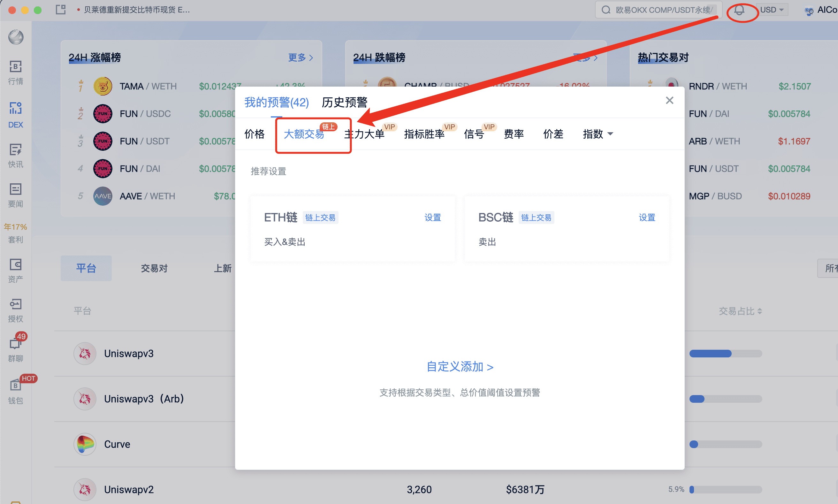Select the 价差 alert tab

[553, 134]
